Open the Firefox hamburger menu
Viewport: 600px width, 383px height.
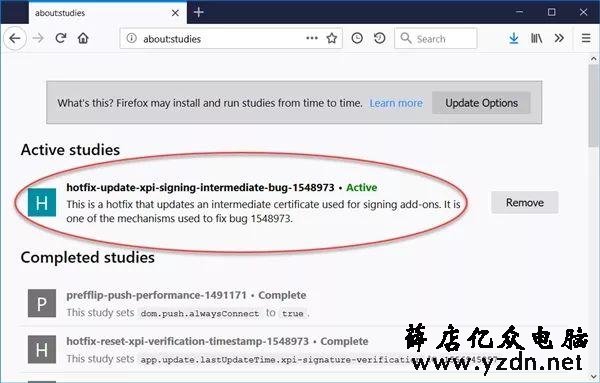586,38
